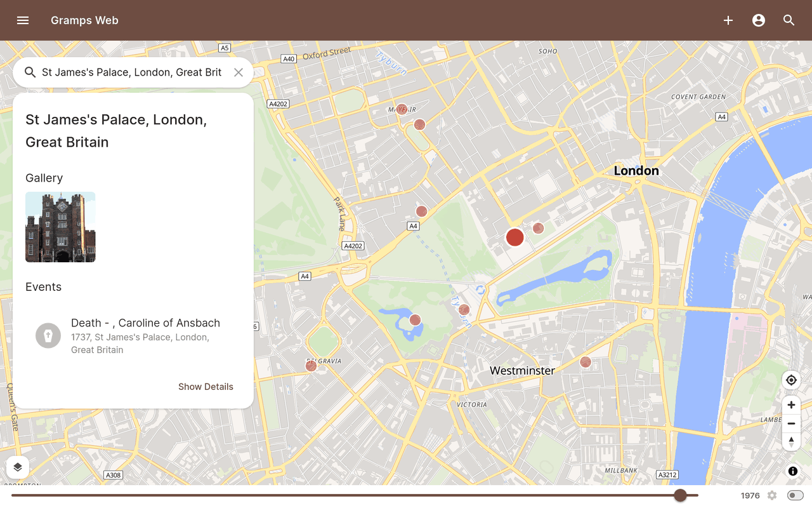Select the marker east of Westminster label
The height and width of the screenshot is (508, 812).
586,362
